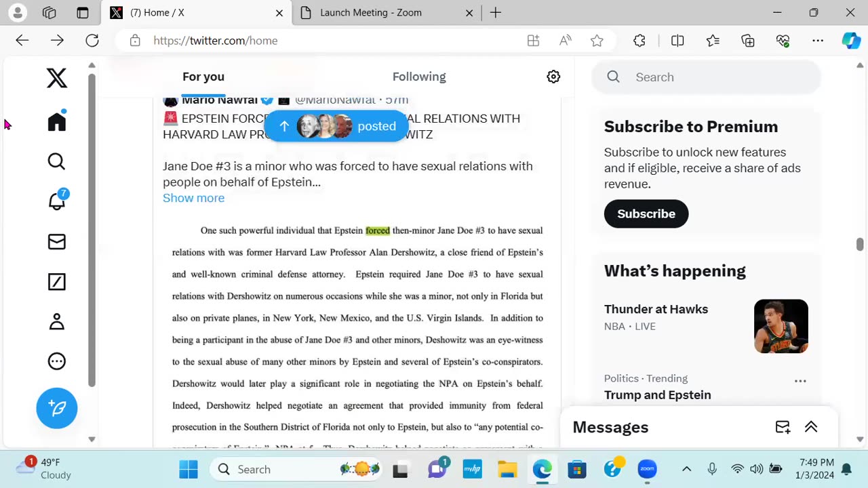The image size is (868, 488).
Task: Click the address bar URL twitter.com/home
Action: [216, 41]
